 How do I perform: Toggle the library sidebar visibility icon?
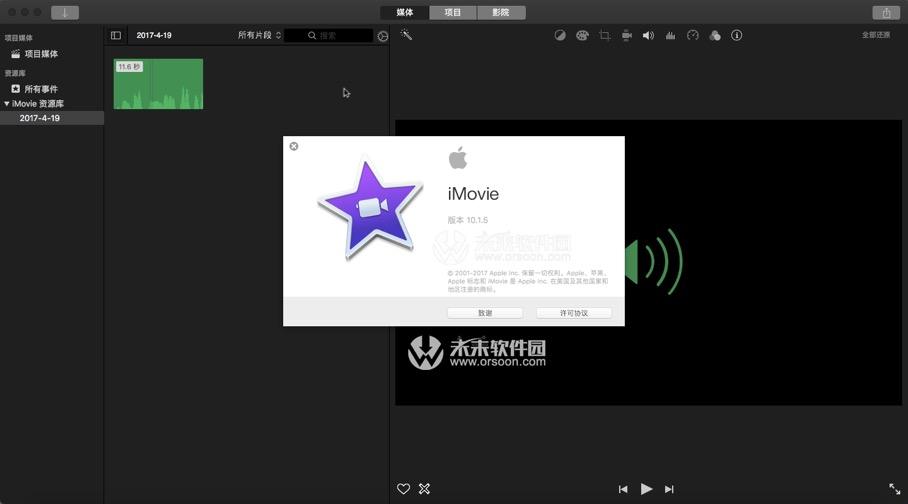[x=116, y=35]
